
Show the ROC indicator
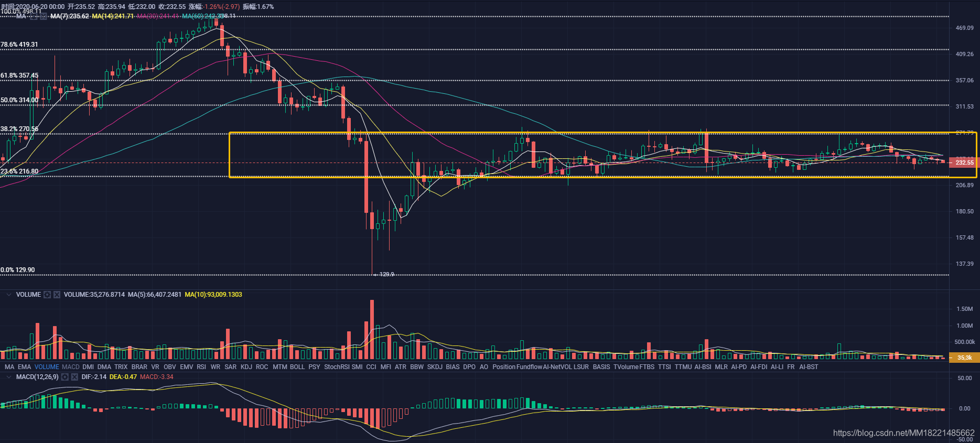[262, 367]
